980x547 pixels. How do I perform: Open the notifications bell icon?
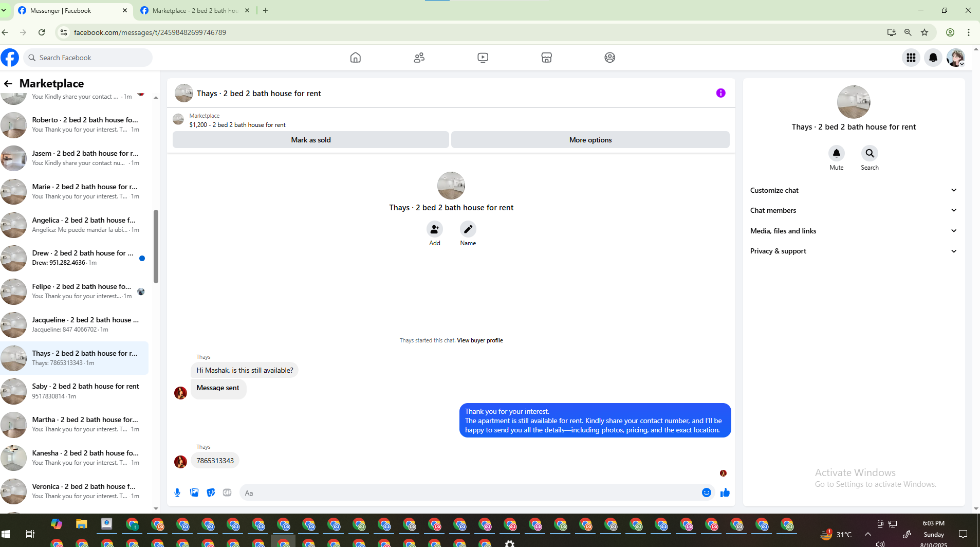[x=933, y=58]
